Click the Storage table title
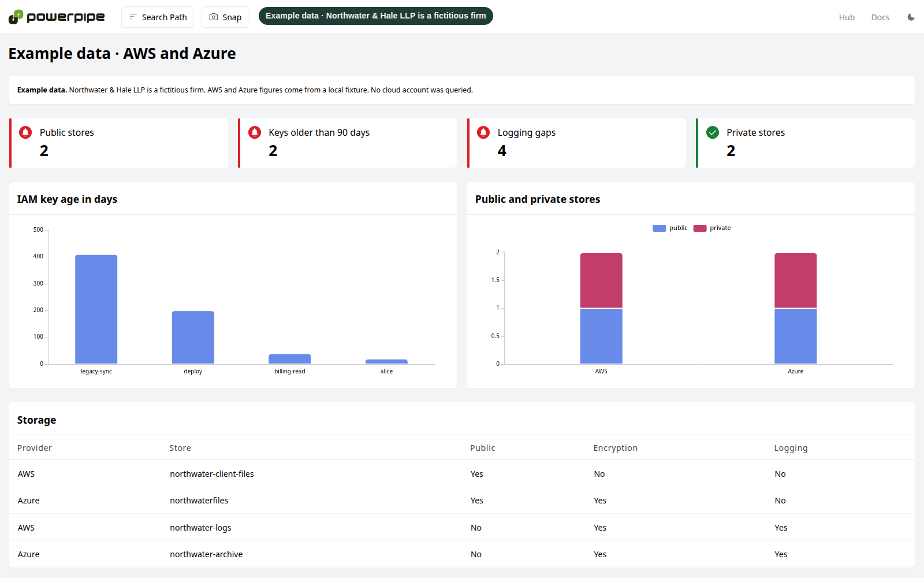The height and width of the screenshot is (578, 924). pyautogui.click(x=36, y=420)
